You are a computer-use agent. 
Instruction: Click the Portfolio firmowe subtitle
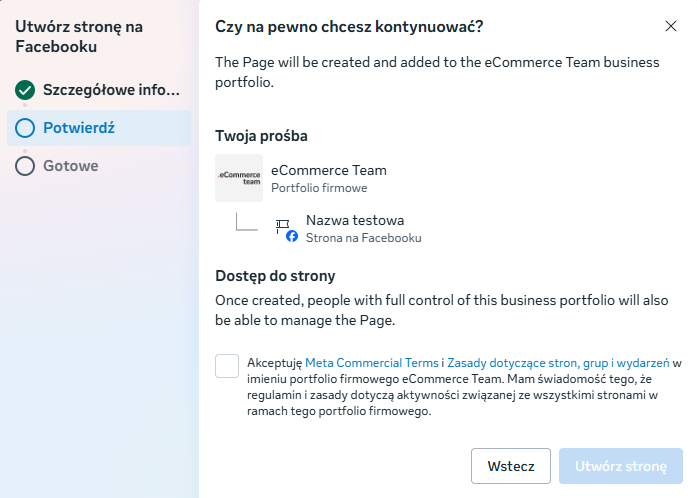coord(319,187)
